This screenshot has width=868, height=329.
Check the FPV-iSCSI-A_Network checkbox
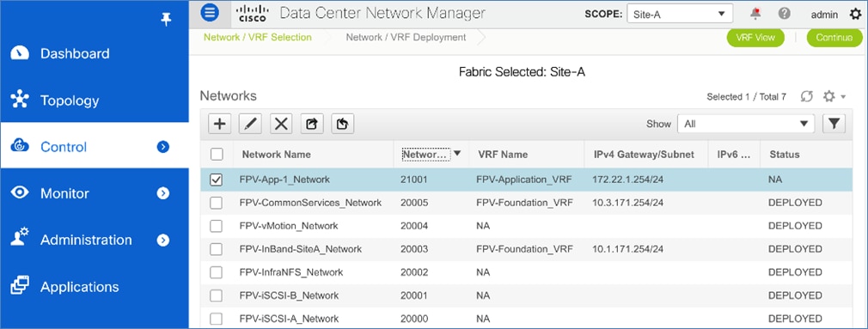(x=217, y=319)
